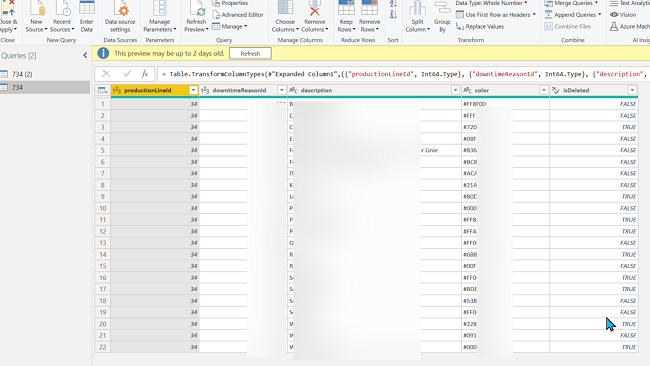650x366 pixels.
Task: Click isDeleted cell in row 3
Action: tap(594, 127)
